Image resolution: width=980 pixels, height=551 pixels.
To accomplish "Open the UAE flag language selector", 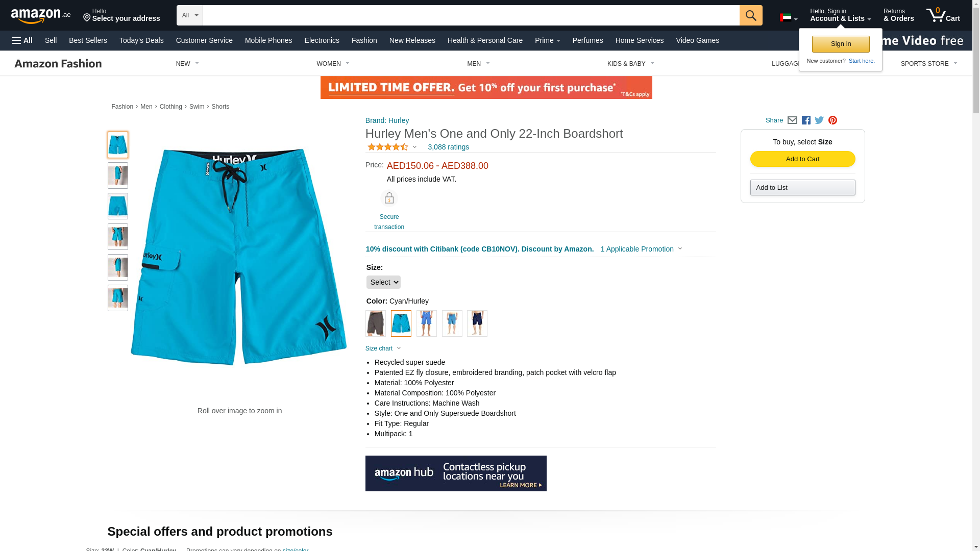I will click(x=789, y=18).
